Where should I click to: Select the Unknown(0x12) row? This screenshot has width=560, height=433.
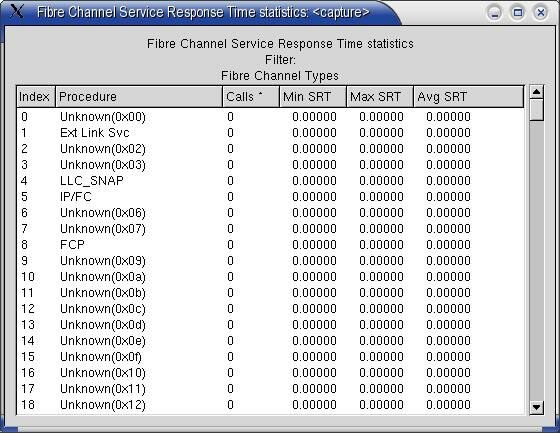click(270, 405)
